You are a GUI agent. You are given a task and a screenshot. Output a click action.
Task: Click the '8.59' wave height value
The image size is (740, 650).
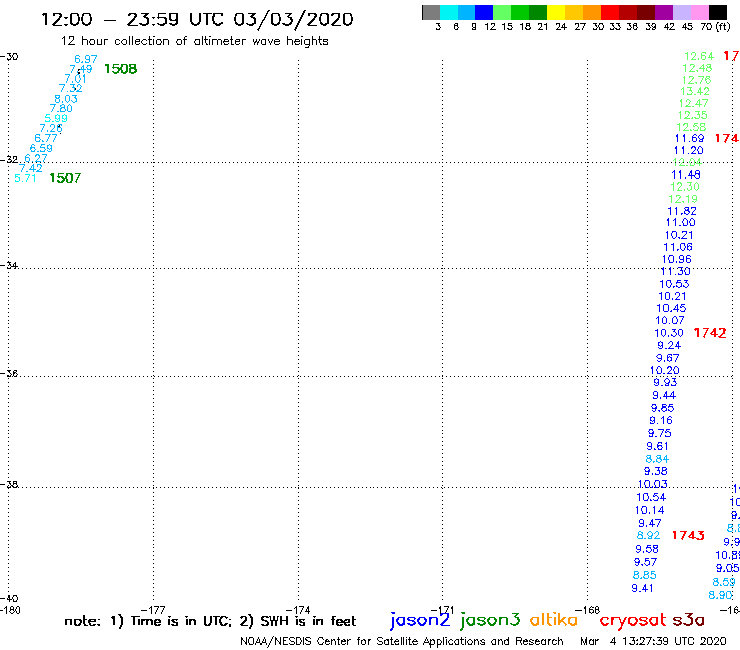(723, 582)
